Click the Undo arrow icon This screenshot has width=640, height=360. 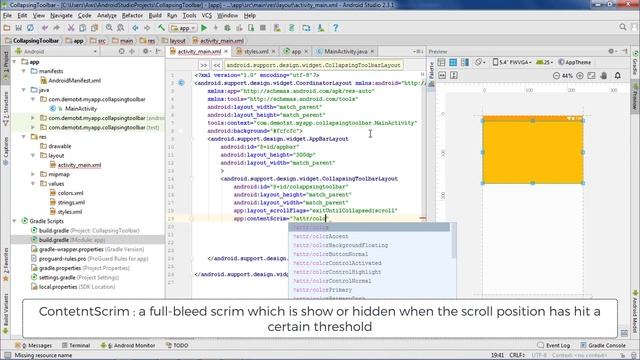[45, 28]
